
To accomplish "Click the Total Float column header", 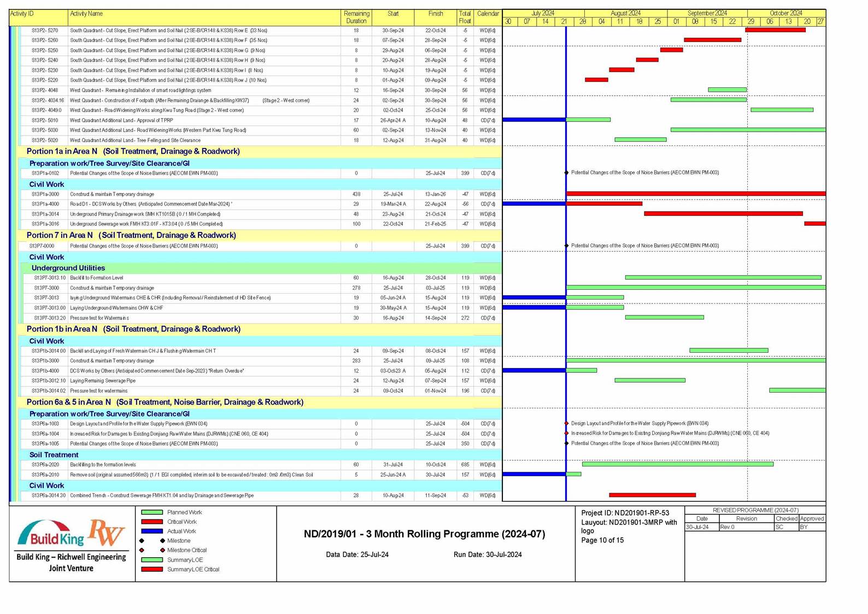I will coord(465,17).
